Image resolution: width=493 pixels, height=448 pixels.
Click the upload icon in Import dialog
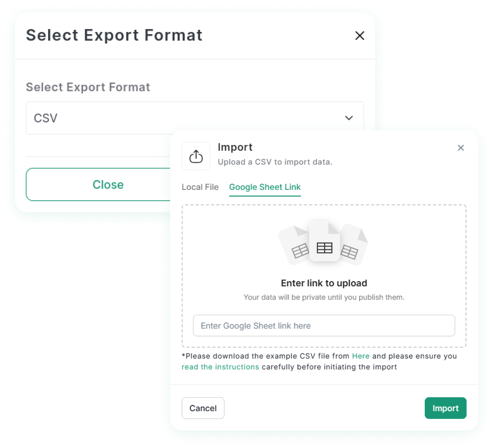coord(196,156)
